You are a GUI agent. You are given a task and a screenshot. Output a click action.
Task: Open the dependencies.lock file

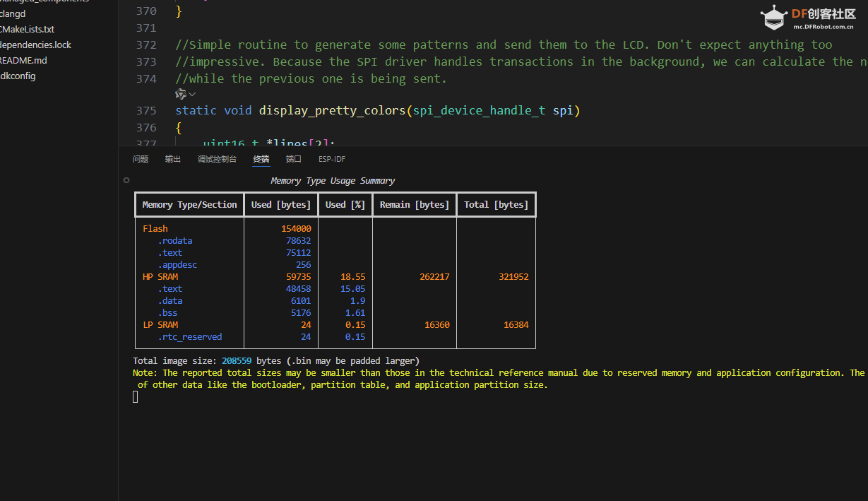[x=35, y=45]
